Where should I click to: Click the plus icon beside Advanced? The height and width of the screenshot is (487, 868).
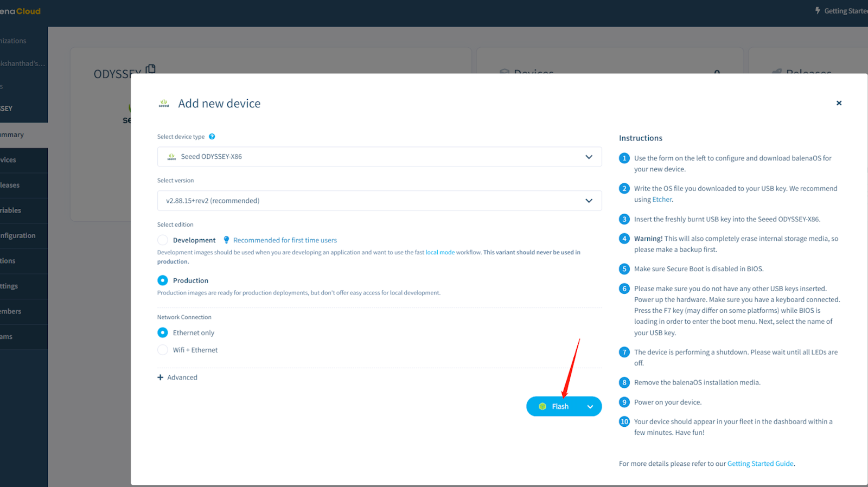[160, 377]
